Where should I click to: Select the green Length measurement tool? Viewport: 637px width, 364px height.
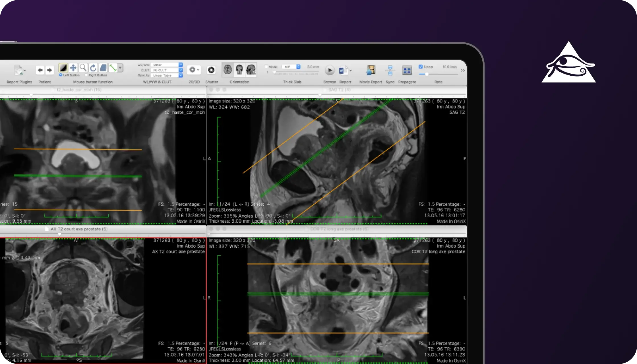coord(113,68)
